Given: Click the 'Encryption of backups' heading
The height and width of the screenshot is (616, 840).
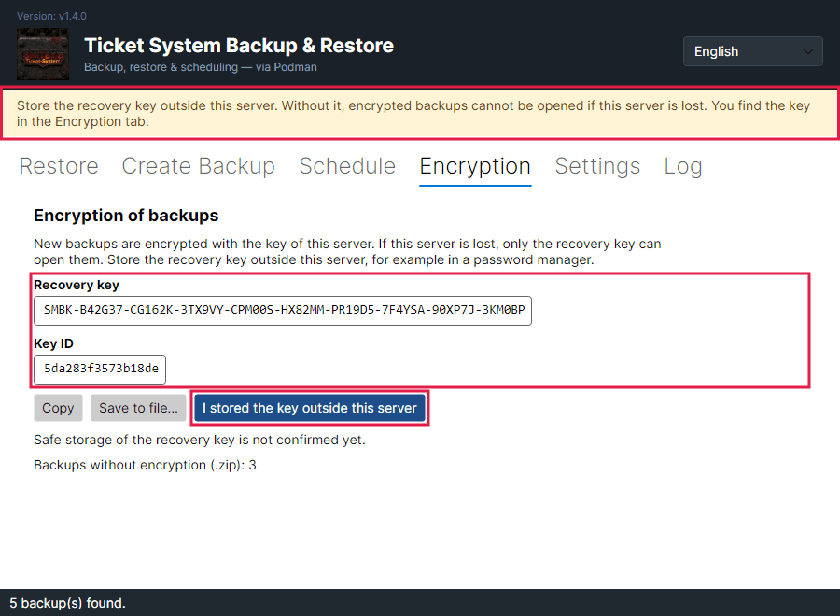Looking at the screenshot, I should click(126, 216).
